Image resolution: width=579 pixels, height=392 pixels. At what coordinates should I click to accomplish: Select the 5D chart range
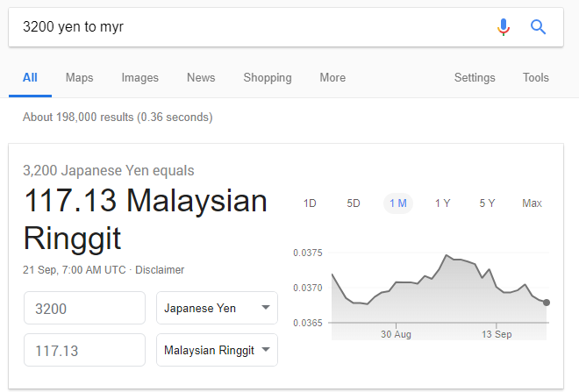pos(354,203)
